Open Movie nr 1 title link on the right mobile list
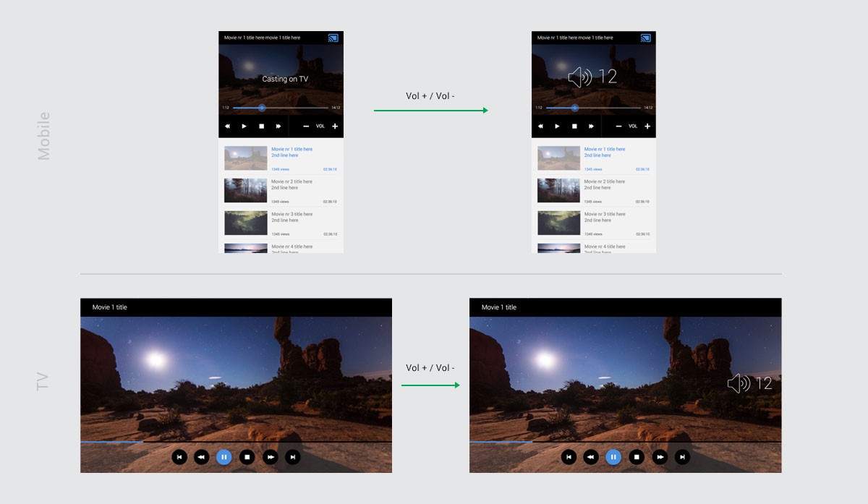868x504 pixels. 605,149
